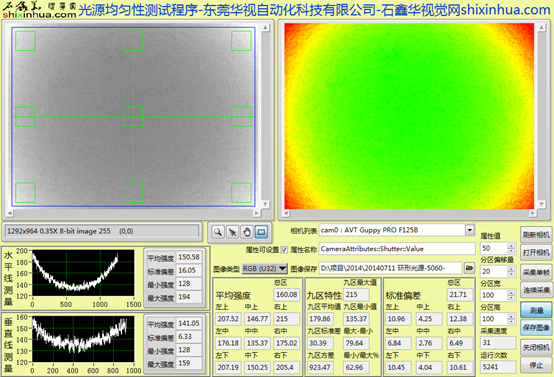Click the 测量 measure button
Screen dimensions: 554x377
[536, 310]
